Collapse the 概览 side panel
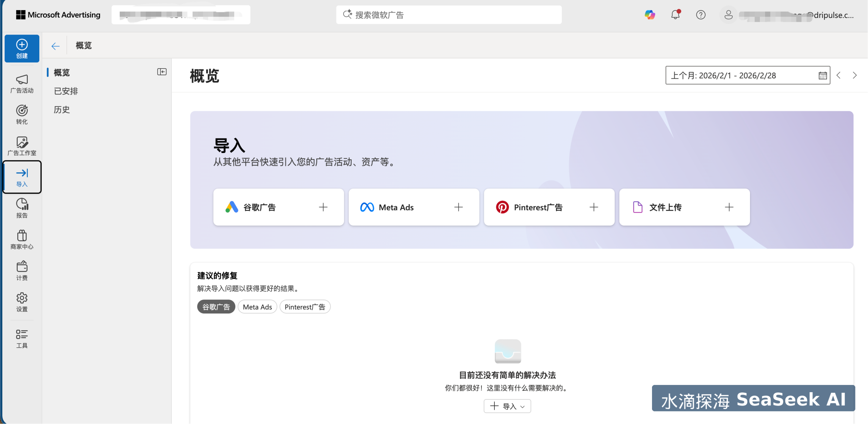868x424 pixels. 162,72
